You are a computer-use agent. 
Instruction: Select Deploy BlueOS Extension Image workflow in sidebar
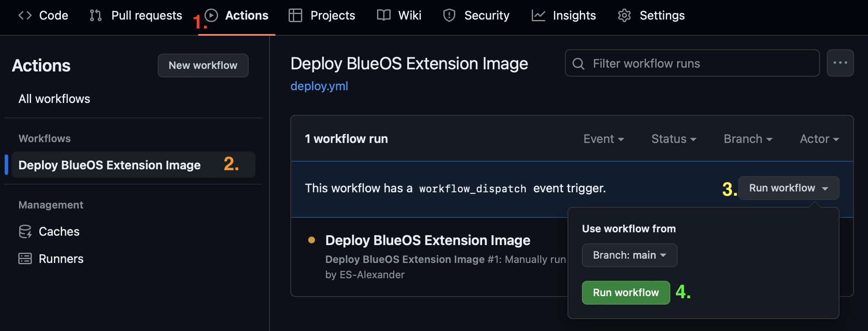[133, 165]
